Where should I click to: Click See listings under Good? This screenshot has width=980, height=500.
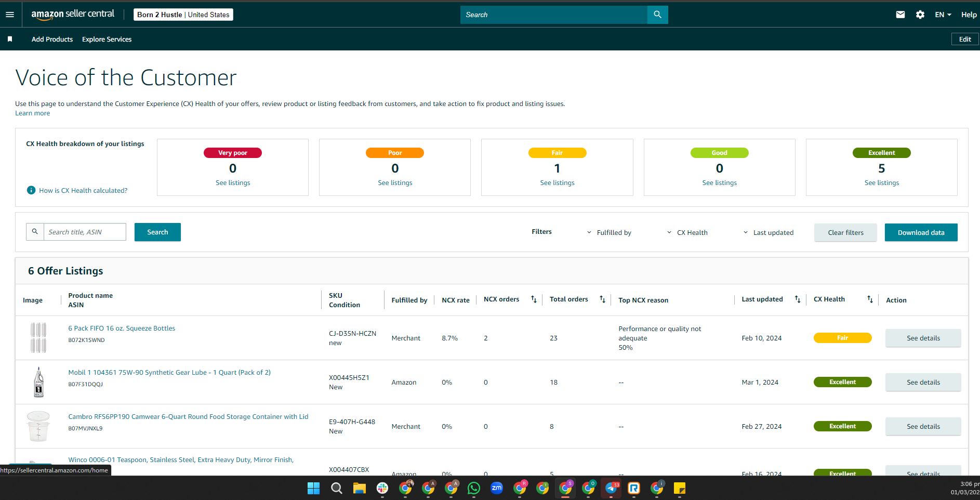coord(719,183)
